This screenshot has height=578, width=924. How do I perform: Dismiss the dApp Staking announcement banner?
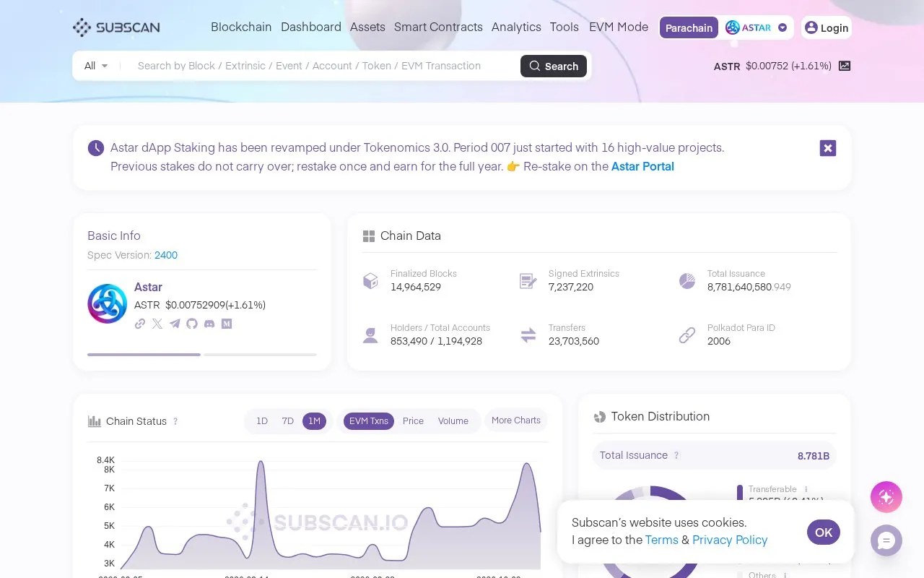[828, 148]
